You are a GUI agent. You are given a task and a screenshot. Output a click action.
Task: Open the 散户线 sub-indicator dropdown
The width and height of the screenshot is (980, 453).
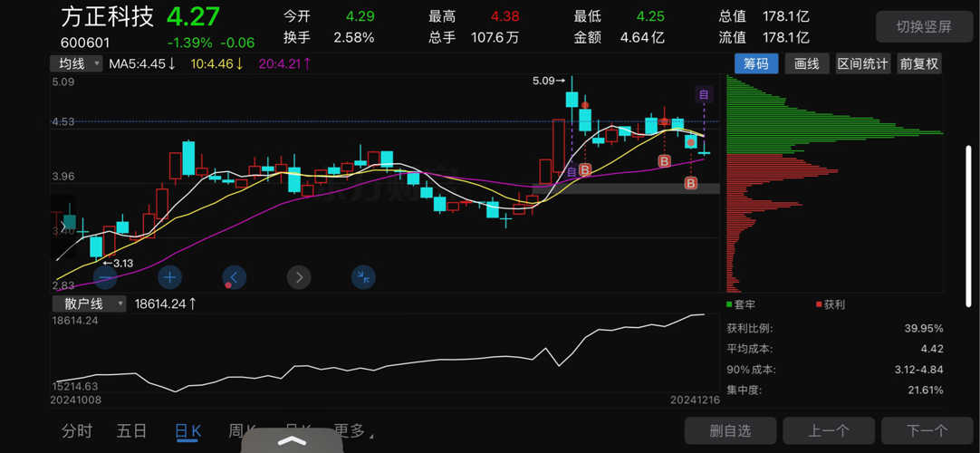(x=89, y=304)
